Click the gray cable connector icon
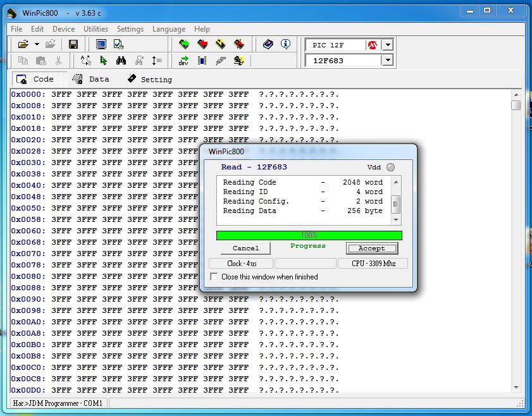 221,61
